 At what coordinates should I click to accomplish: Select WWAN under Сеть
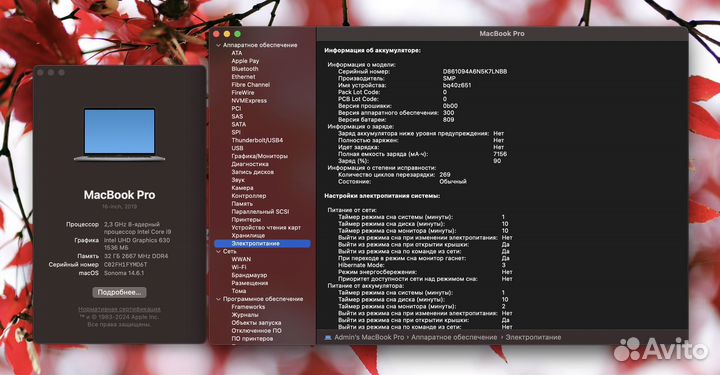pyautogui.click(x=241, y=259)
